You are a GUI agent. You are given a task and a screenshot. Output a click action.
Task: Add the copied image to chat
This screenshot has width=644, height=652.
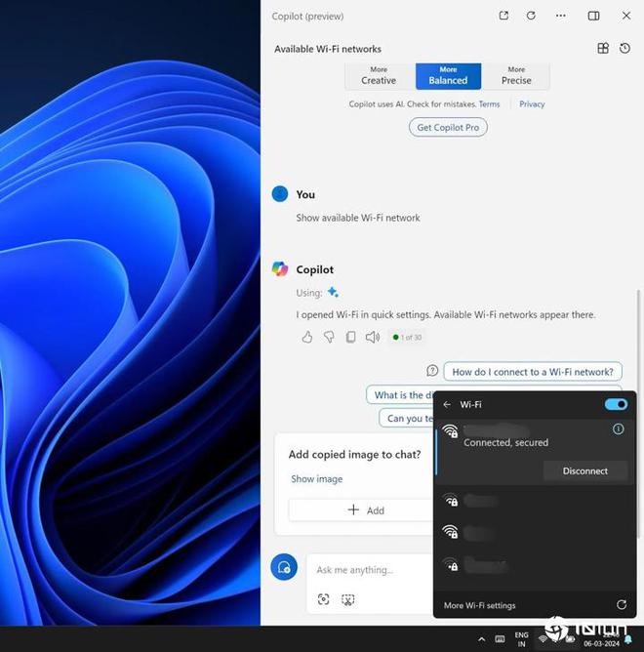click(361, 510)
